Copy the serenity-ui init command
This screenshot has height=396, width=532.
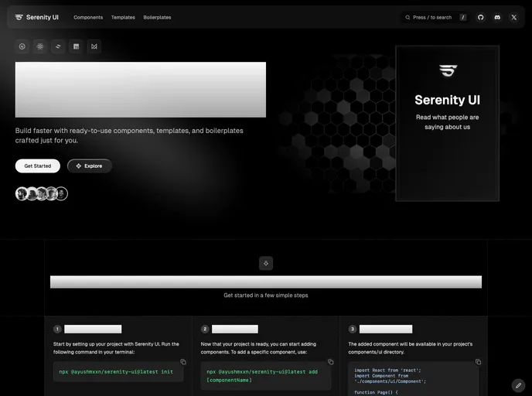coord(183,362)
